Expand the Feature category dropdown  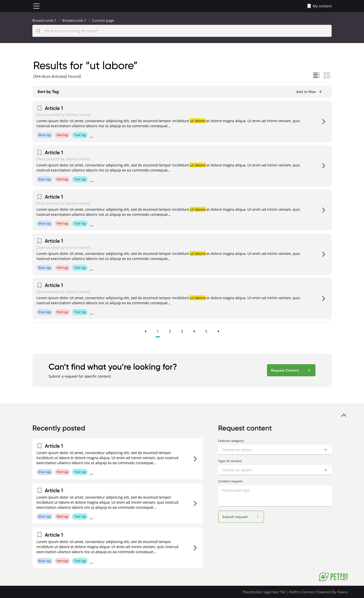coord(274,450)
